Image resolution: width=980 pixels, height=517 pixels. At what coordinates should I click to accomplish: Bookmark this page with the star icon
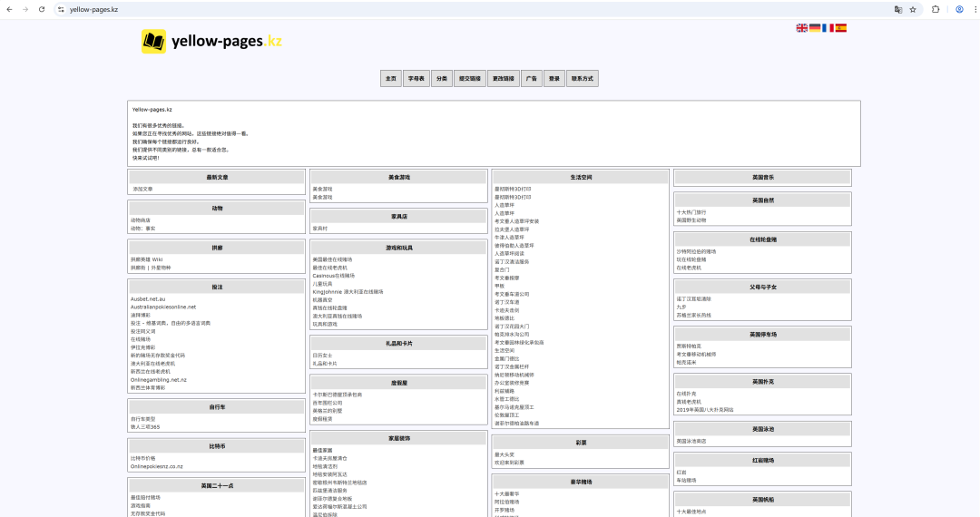[x=913, y=9]
